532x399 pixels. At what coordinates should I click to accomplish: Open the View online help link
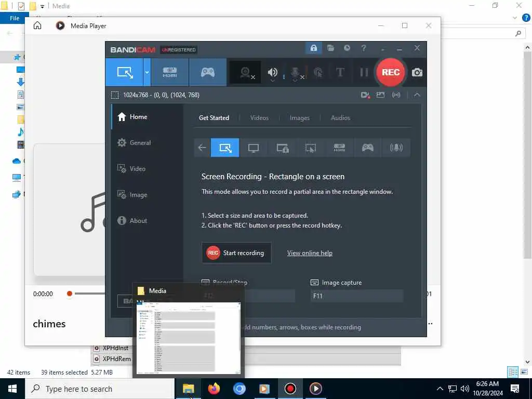click(x=310, y=253)
